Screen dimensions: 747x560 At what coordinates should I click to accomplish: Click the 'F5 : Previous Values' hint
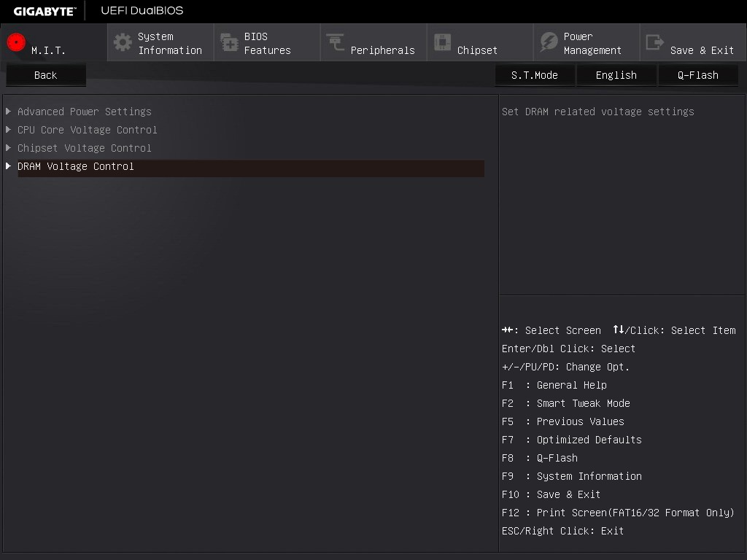562,421
